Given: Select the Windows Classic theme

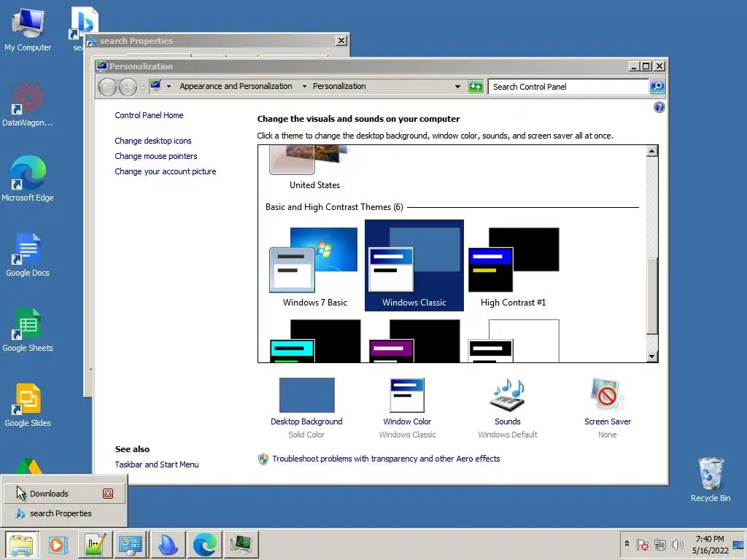Looking at the screenshot, I should [414, 265].
